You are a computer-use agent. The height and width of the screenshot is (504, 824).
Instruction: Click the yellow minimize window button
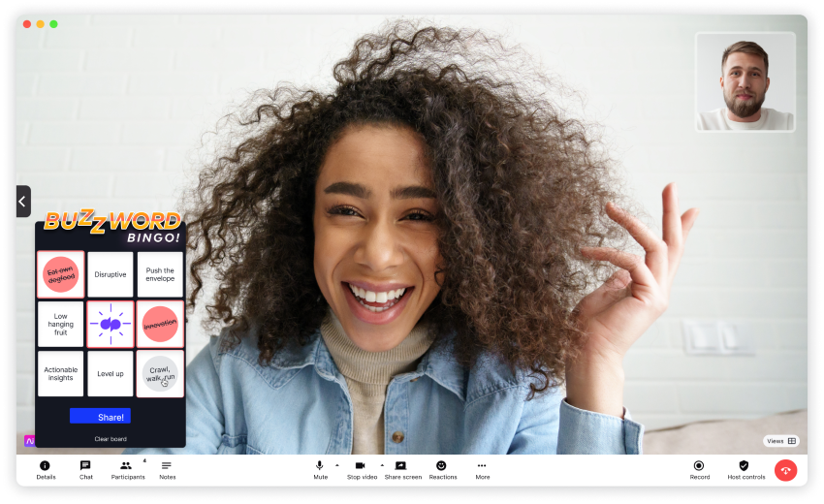tap(40, 24)
